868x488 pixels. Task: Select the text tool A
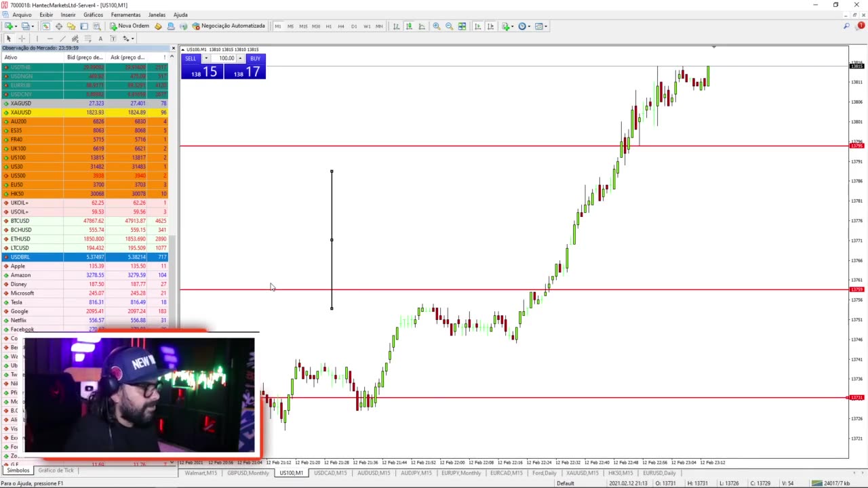pyautogui.click(x=100, y=39)
